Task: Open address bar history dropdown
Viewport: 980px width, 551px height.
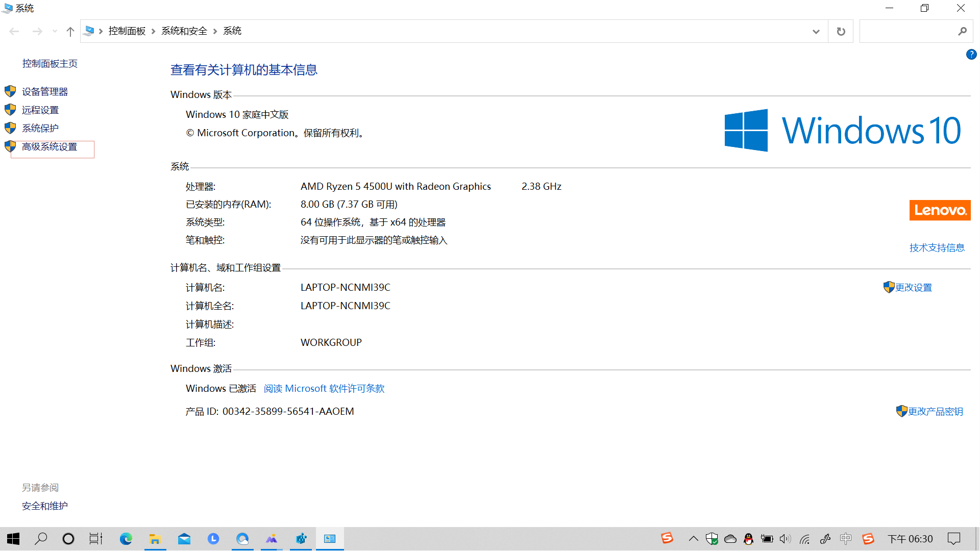Action: point(816,32)
